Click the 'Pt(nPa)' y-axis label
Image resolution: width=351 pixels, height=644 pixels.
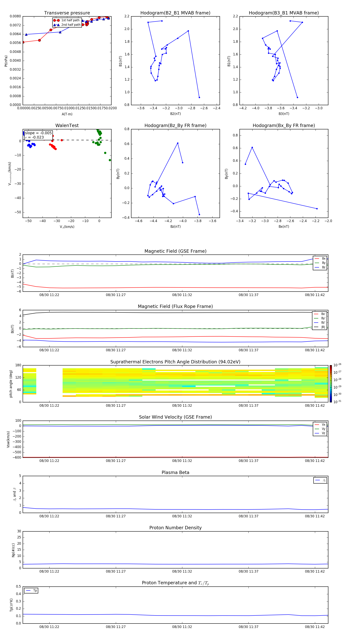point(6,61)
